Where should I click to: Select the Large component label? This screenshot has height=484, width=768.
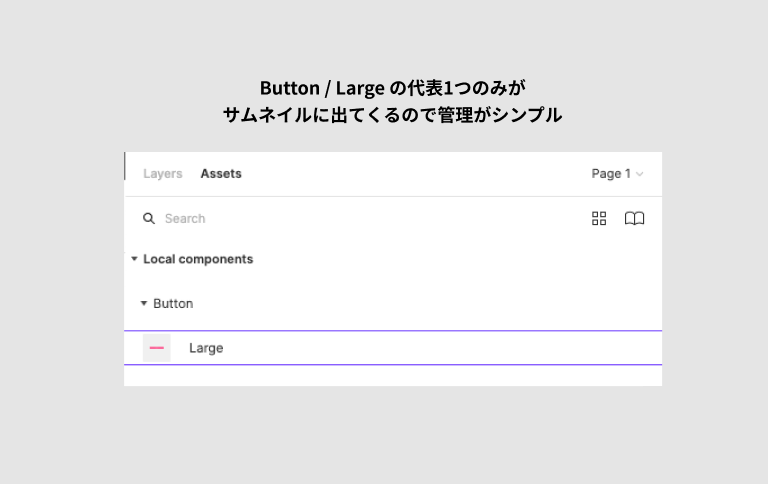[206, 348]
